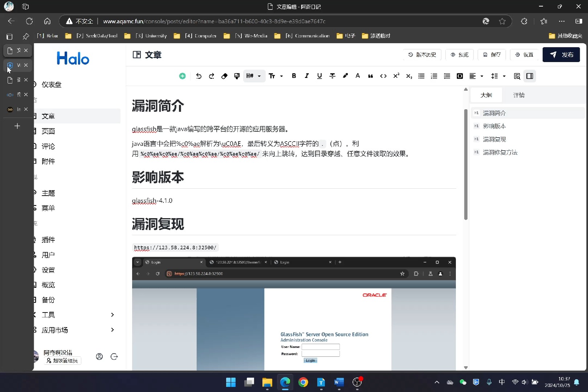Screen dimensions: 588x392
Task: Click the green plus insert button
Action: pos(183,76)
